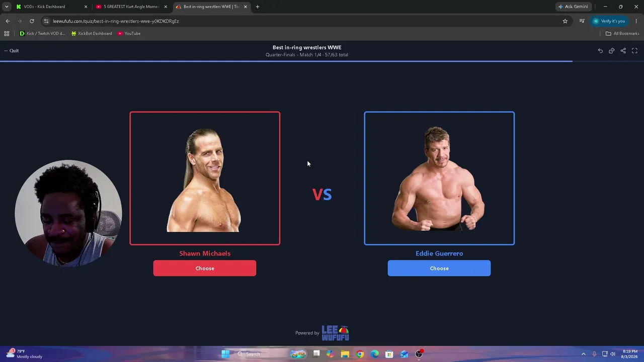Close the VODs - Kick Dashboard tab
Screen dimensions: 644x362
pos(86,7)
